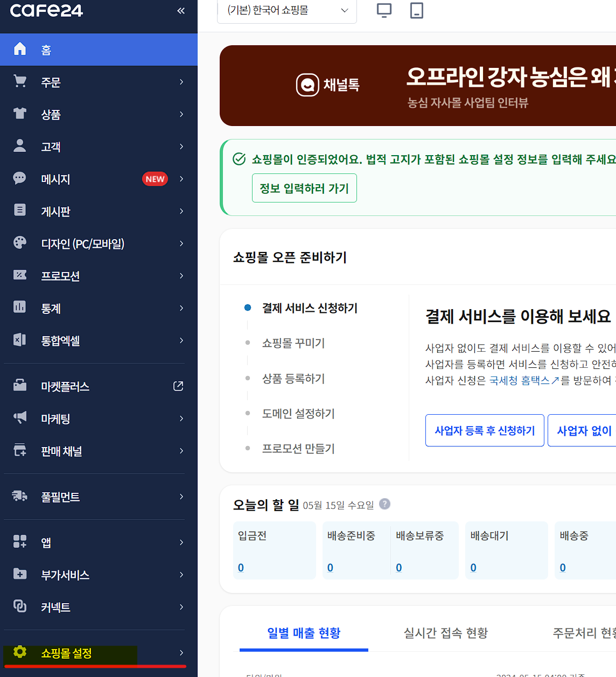Viewport: 616px width, 677px height.
Task: Click the 게시판 board icon
Action: tap(20, 211)
